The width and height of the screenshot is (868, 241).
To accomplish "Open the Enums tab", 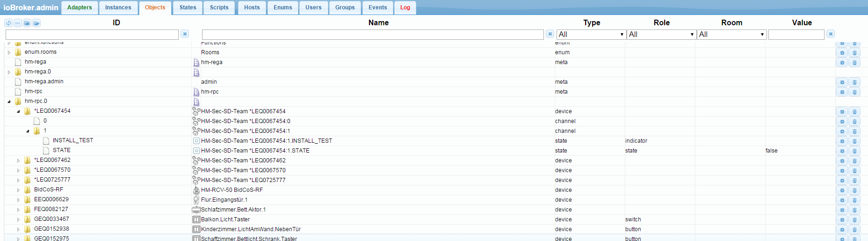I will (283, 7).
